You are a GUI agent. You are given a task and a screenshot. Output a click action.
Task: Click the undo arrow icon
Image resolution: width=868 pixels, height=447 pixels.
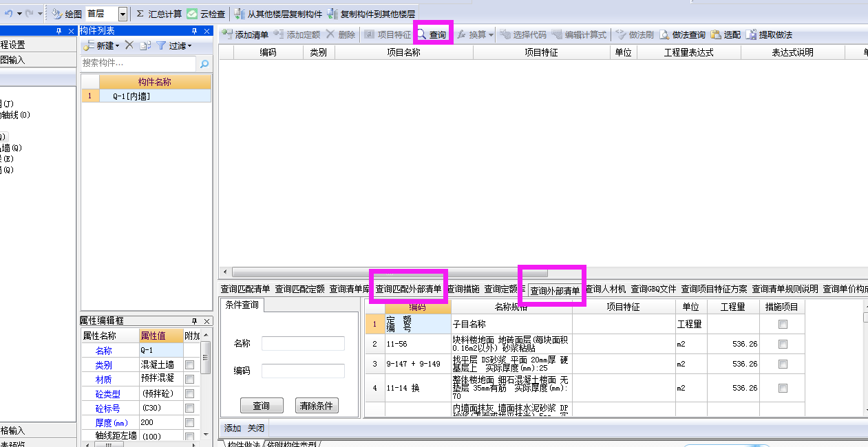[8, 14]
